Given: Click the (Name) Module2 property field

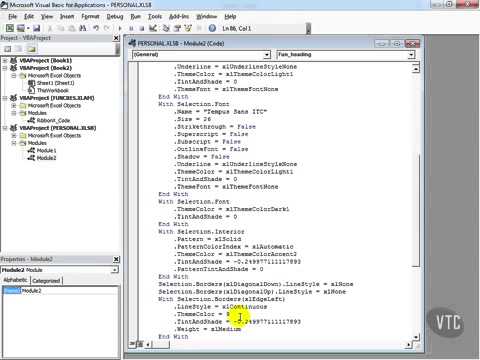Looking at the screenshot, I should (x=60, y=291).
